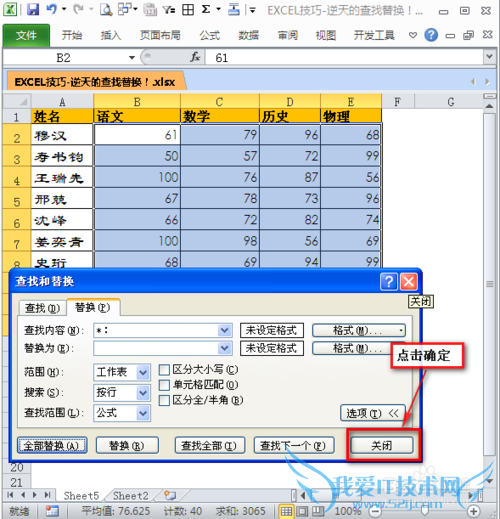
Task: Open the 页面布局 ribbon tab
Action: coord(160,35)
